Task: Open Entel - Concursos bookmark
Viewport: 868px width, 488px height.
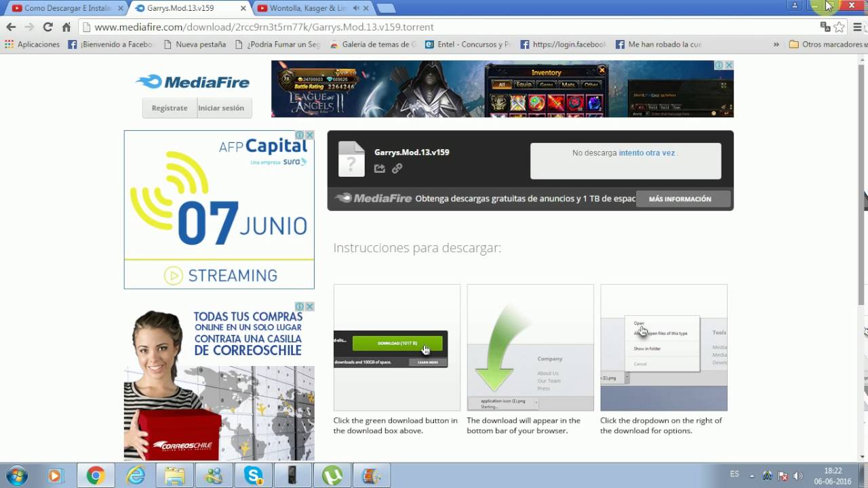Action: pos(468,44)
